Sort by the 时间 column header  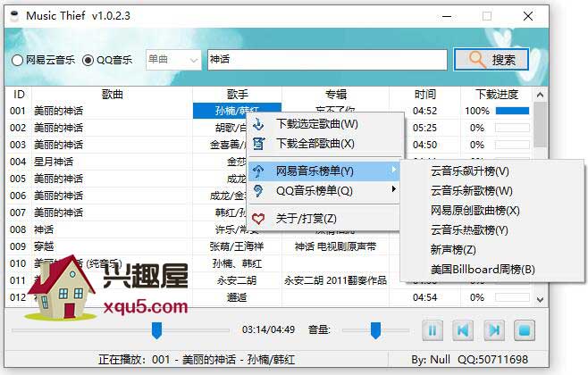(424, 95)
